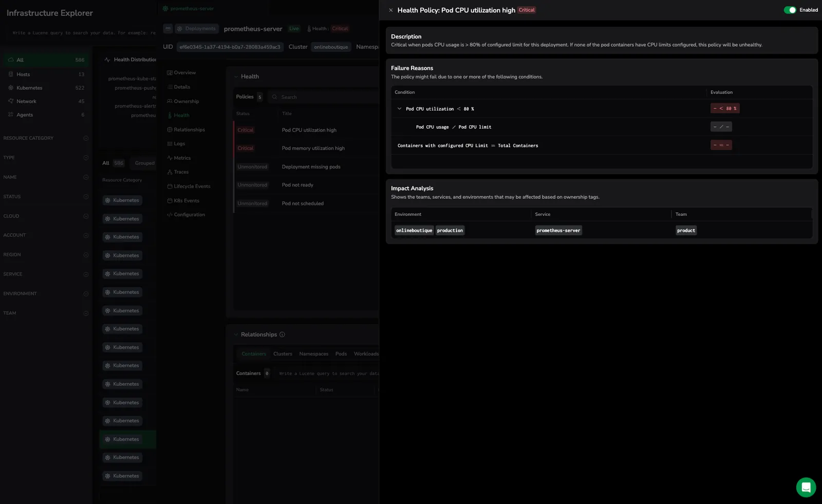Select the All resources filter
Image resolution: width=822 pixels, height=504 pixels.
click(x=46, y=60)
